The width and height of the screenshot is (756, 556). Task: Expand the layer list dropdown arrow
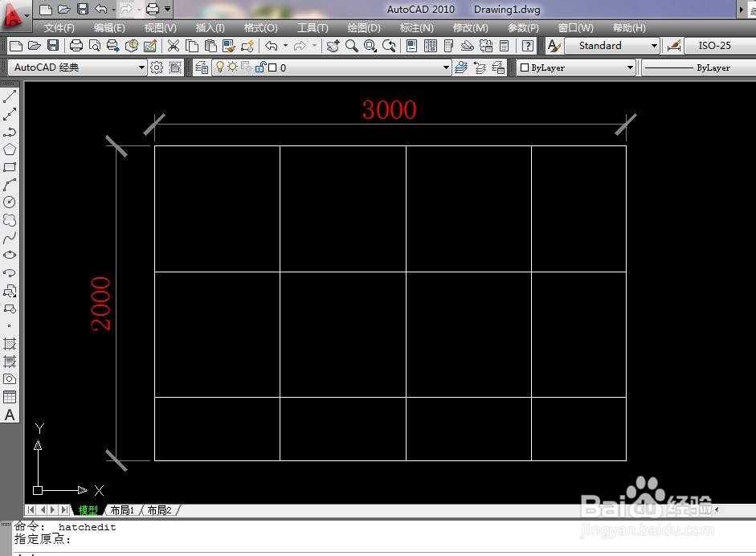point(446,67)
